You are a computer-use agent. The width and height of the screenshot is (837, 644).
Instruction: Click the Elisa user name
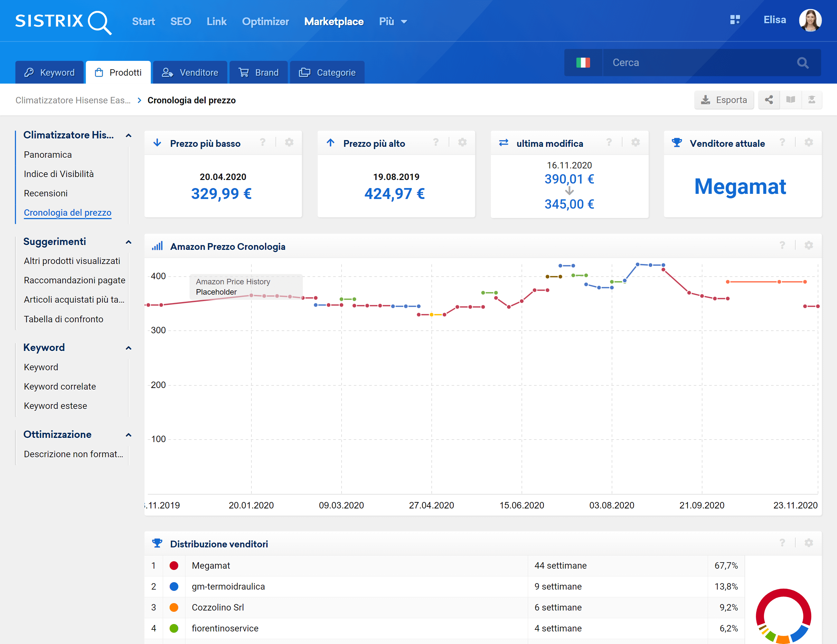(775, 20)
